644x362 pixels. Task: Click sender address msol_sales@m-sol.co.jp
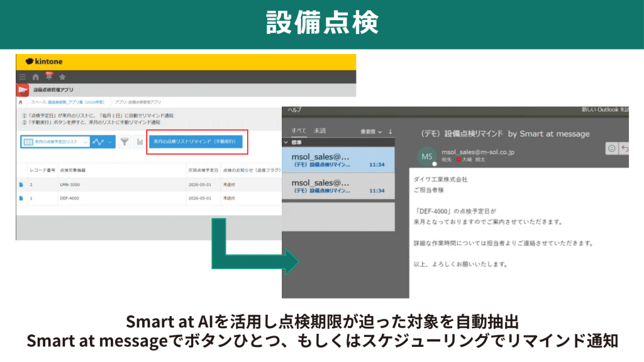click(x=478, y=152)
